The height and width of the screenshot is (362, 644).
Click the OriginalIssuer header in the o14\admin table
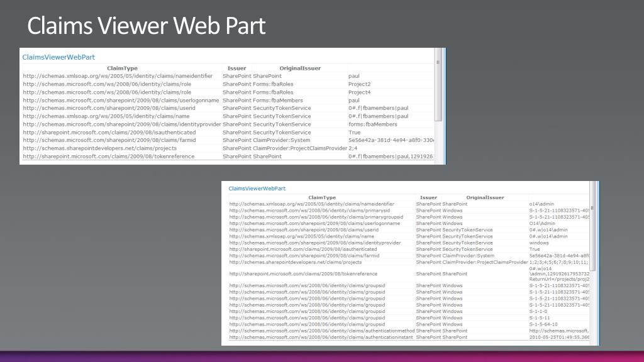point(485,197)
